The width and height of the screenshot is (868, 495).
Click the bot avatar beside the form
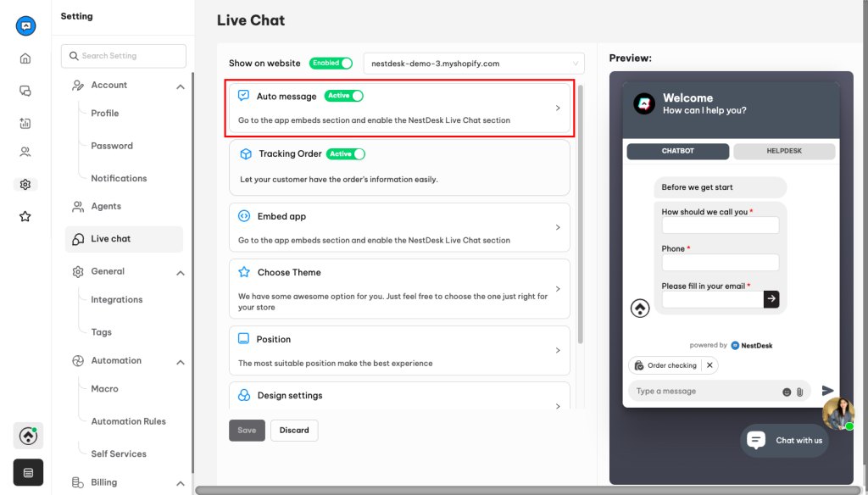pyautogui.click(x=640, y=308)
